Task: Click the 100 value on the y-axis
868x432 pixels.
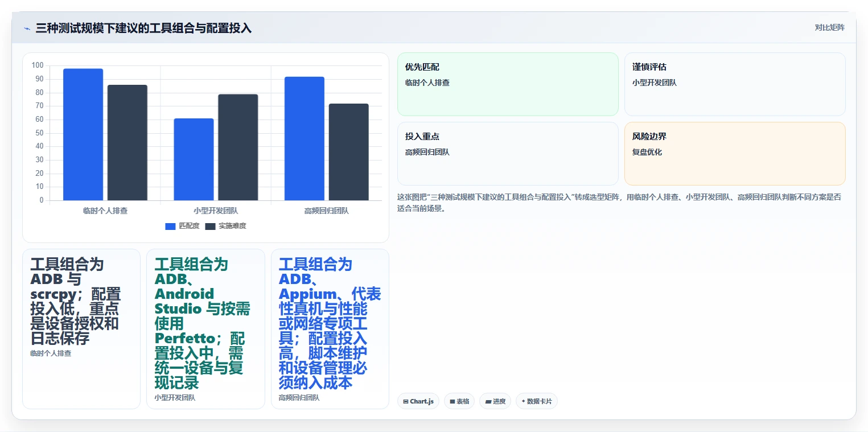Action: [x=38, y=65]
